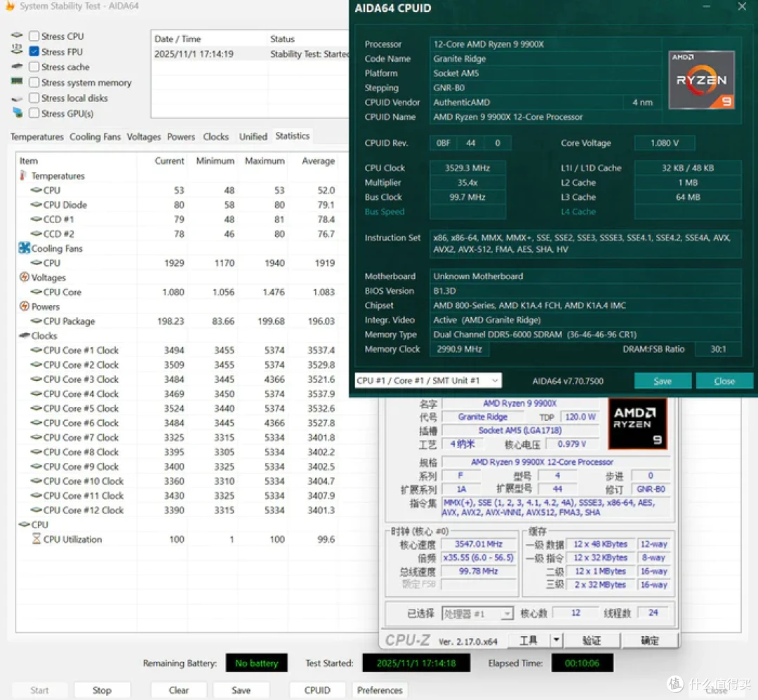This screenshot has height=700, width=758.
Task: Click the CPU chip icon beside Stress CPU
Action: click(x=17, y=35)
